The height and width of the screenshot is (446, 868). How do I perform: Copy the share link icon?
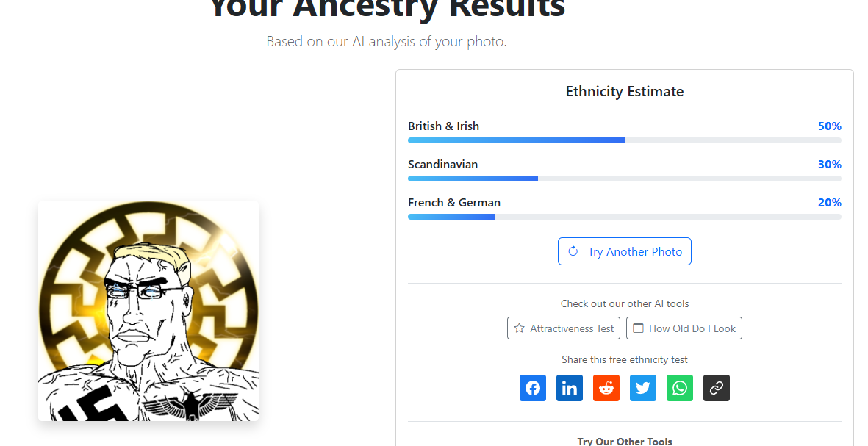[x=717, y=388]
